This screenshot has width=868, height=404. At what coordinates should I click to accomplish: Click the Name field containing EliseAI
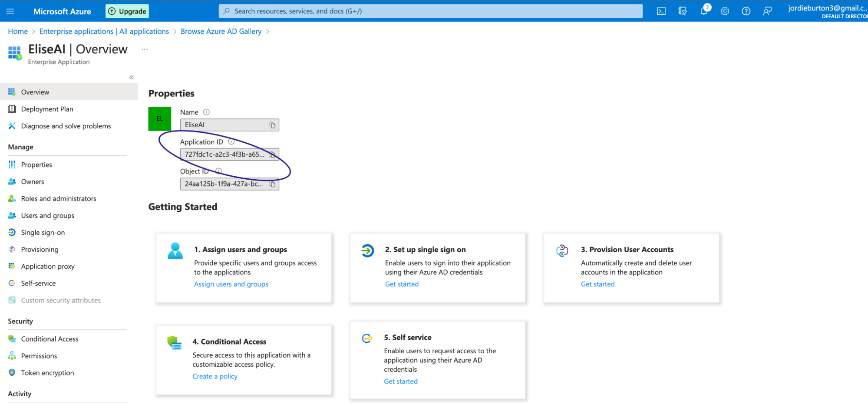[229, 125]
